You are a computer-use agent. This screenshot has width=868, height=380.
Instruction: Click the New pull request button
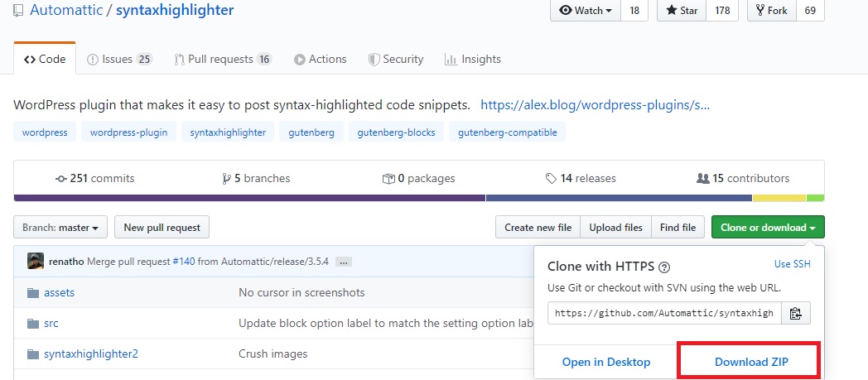[x=162, y=228]
